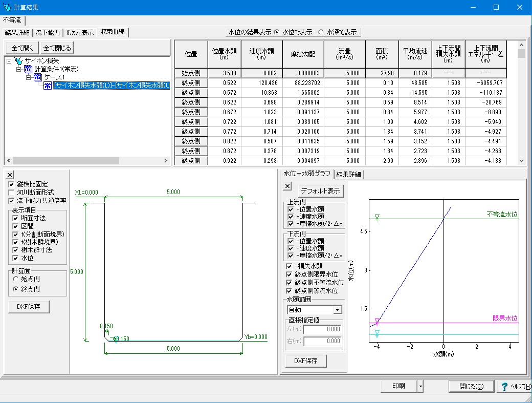Click the 全て開く button

(21, 48)
